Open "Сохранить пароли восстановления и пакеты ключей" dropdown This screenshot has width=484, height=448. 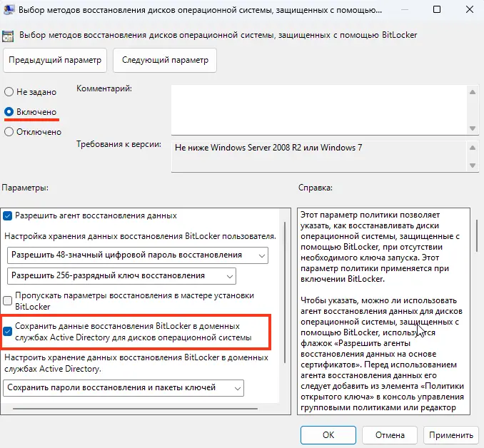[123, 387]
